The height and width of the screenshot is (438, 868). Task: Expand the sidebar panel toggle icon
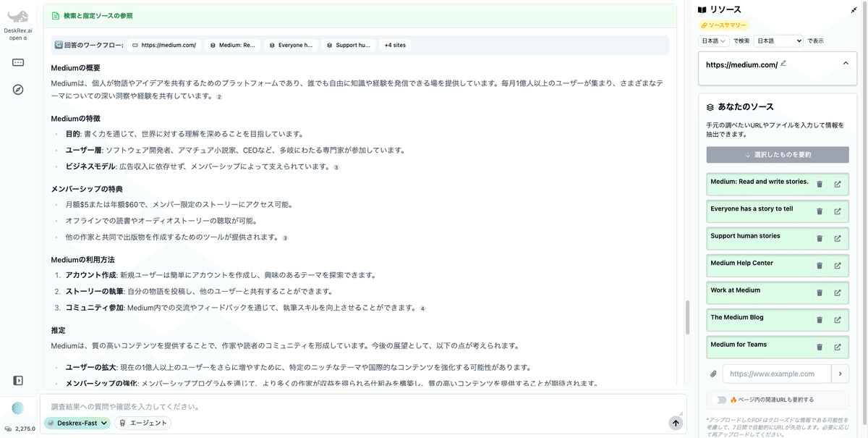(x=18, y=381)
